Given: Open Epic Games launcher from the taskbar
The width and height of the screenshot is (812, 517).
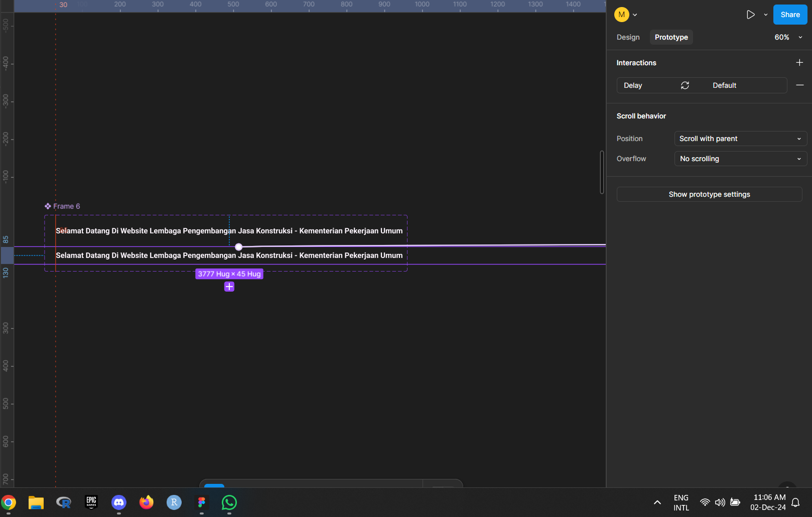Looking at the screenshot, I should point(91,502).
